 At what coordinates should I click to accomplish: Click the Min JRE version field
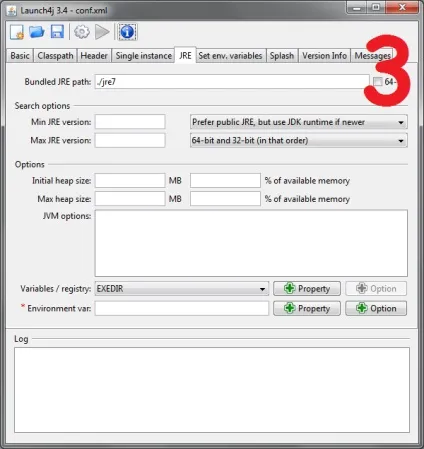pyautogui.click(x=130, y=122)
